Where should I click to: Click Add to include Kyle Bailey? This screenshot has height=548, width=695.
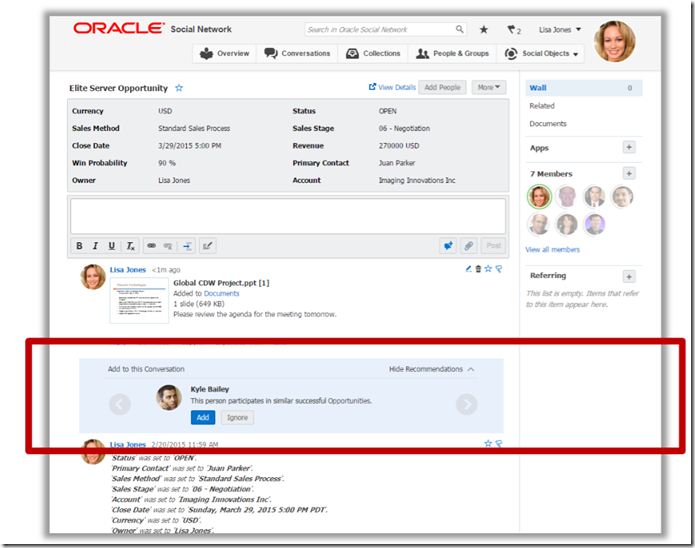[203, 417]
